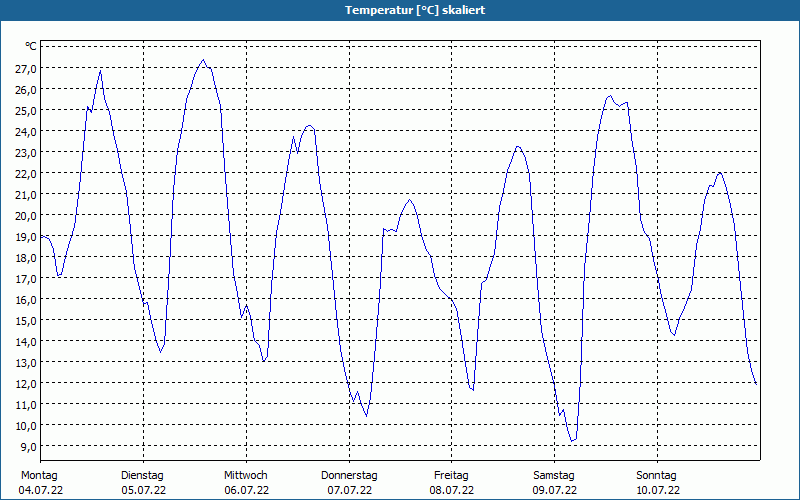
Task: Select the 11,0 axis value
Action: (26, 405)
